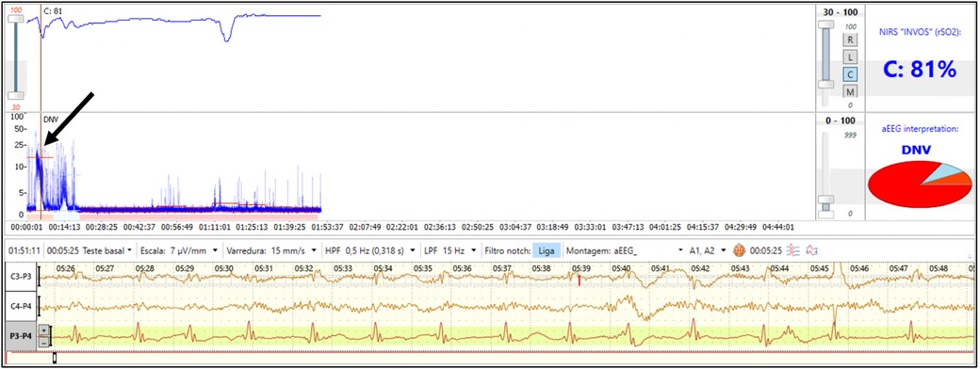The image size is (980, 369).
Task: Toggle the M channel NIRS button
Action: (x=851, y=92)
